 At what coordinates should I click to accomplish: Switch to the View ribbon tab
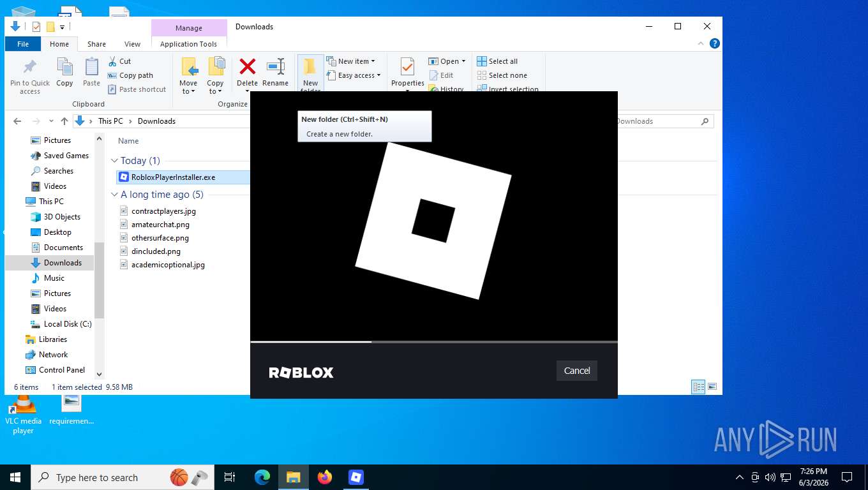click(x=132, y=44)
